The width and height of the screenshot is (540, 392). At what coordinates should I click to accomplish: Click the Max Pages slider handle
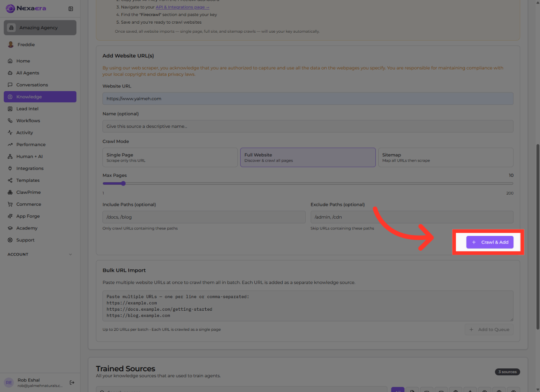coord(124,184)
